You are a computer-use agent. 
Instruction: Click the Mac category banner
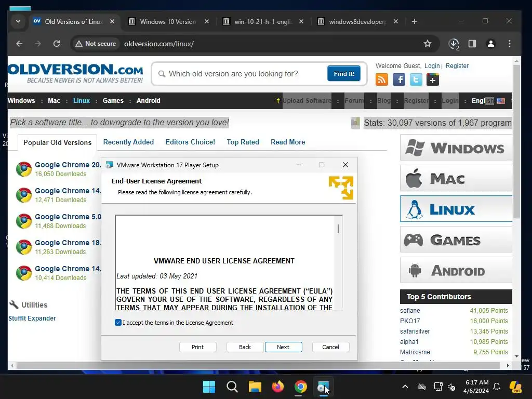click(456, 179)
